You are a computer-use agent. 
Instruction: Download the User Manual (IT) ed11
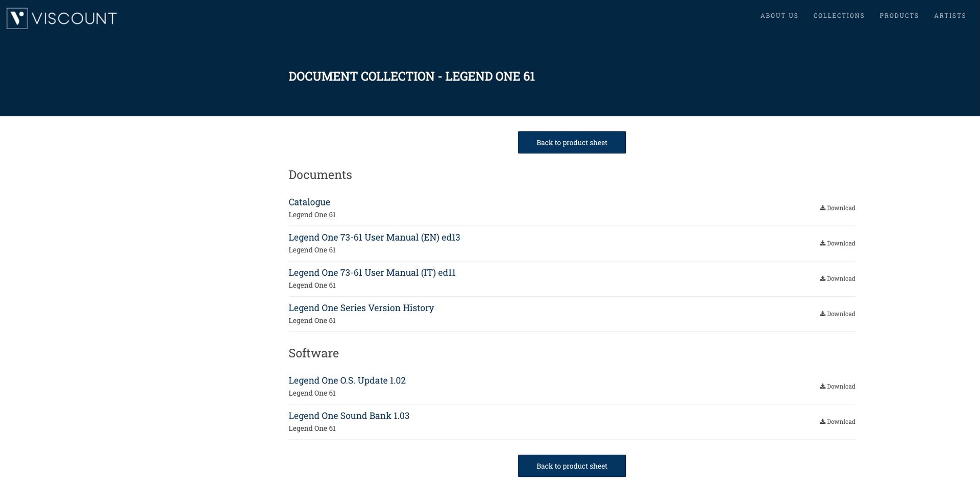(x=838, y=278)
